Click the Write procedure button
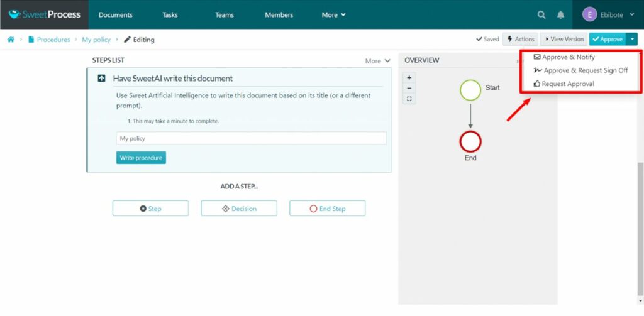Screen dimensions: 644x316 pyautogui.click(x=141, y=158)
